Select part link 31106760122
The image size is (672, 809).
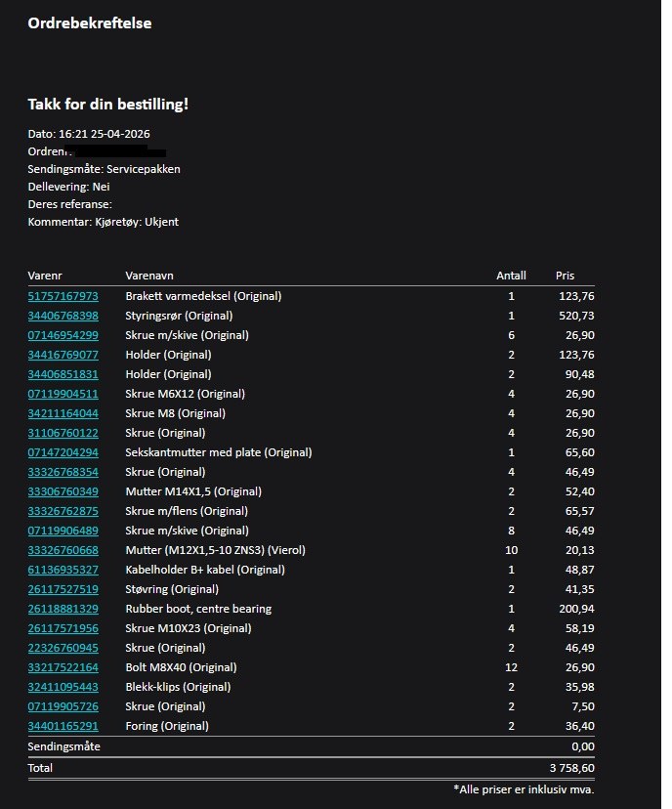click(63, 433)
